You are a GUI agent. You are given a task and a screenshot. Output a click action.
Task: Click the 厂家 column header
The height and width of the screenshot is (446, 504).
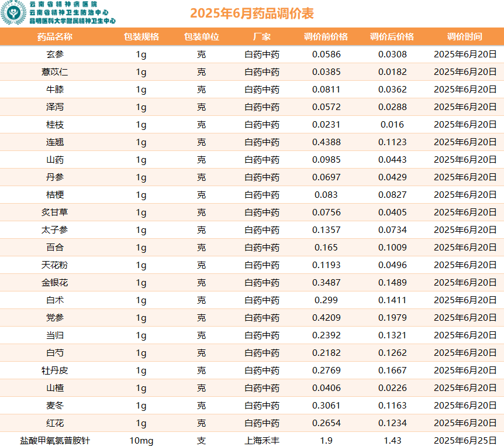(262, 37)
